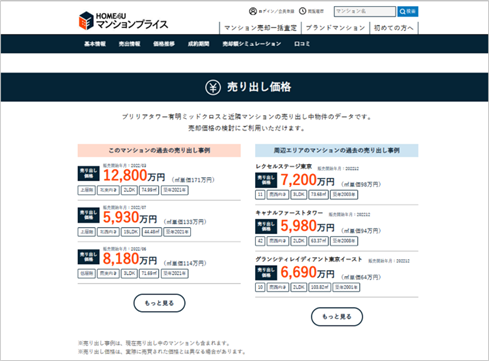
Task: Click the HOME4U マンションプライス logo
Action: 124,21
